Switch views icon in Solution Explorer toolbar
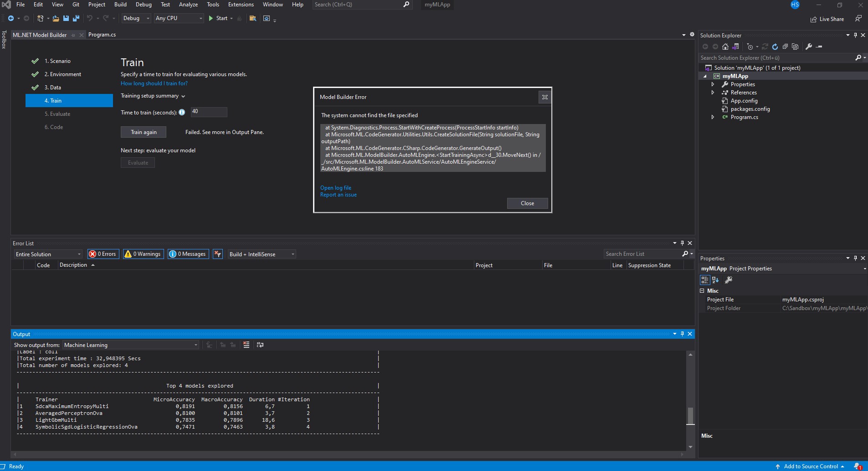The image size is (868, 471). [x=735, y=47]
